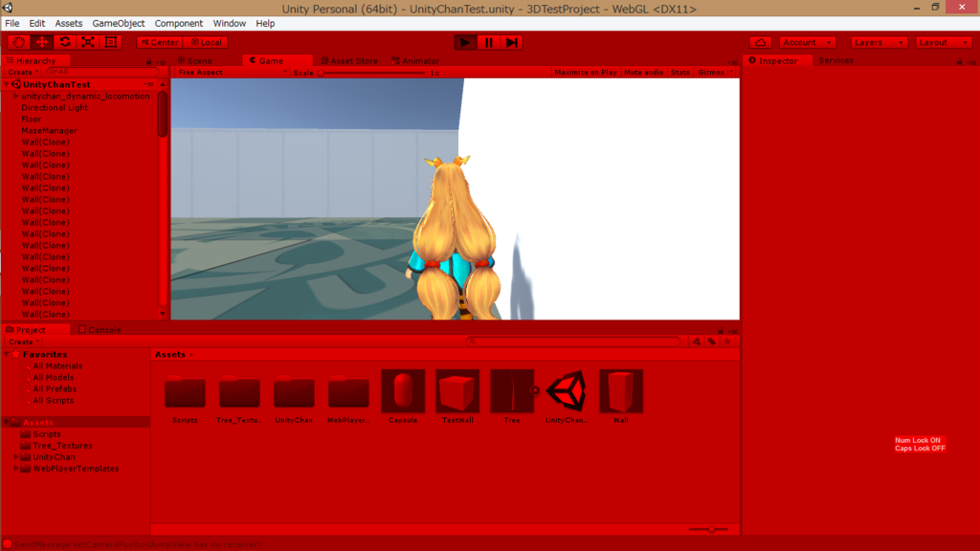Switch to the Asset Store tab
This screenshot has width=980, height=551.
pyautogui.click(x=349, y=60)
